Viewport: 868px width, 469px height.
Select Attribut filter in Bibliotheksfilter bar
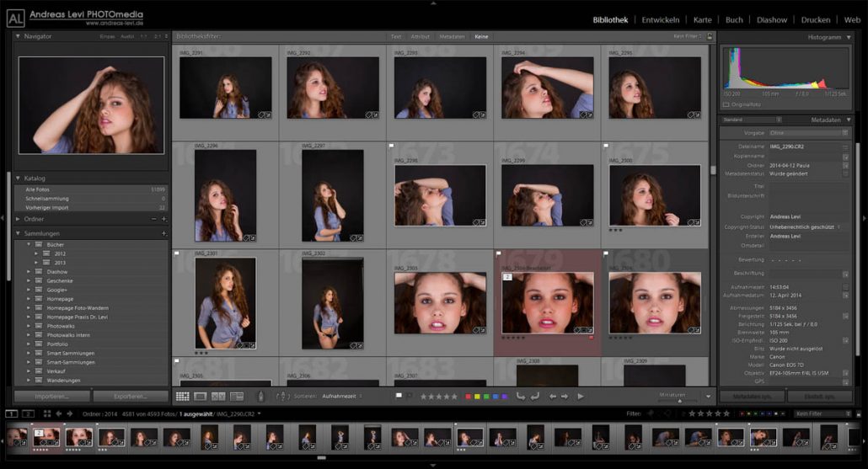pos(421,36)
